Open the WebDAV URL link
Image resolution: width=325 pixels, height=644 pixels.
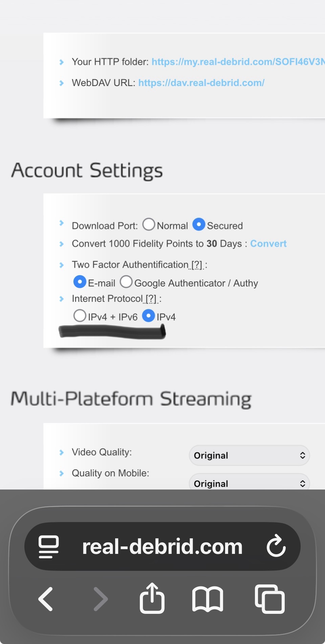(201, 83)
